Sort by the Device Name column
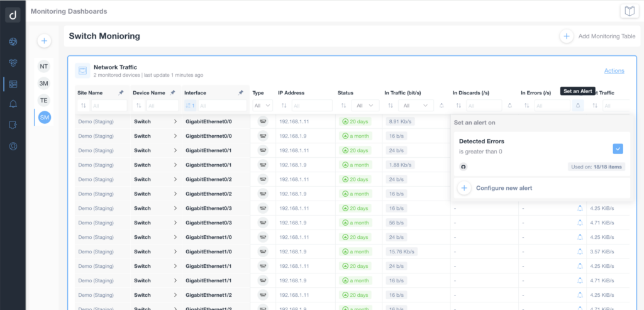Screen dimensions: 644x310 tap(139, 106)
